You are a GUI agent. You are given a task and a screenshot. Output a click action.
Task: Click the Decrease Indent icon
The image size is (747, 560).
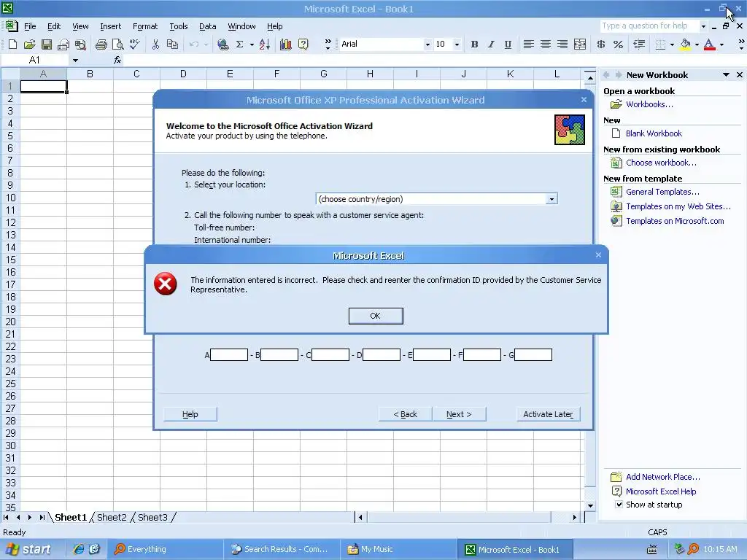(x=639, y=44)
